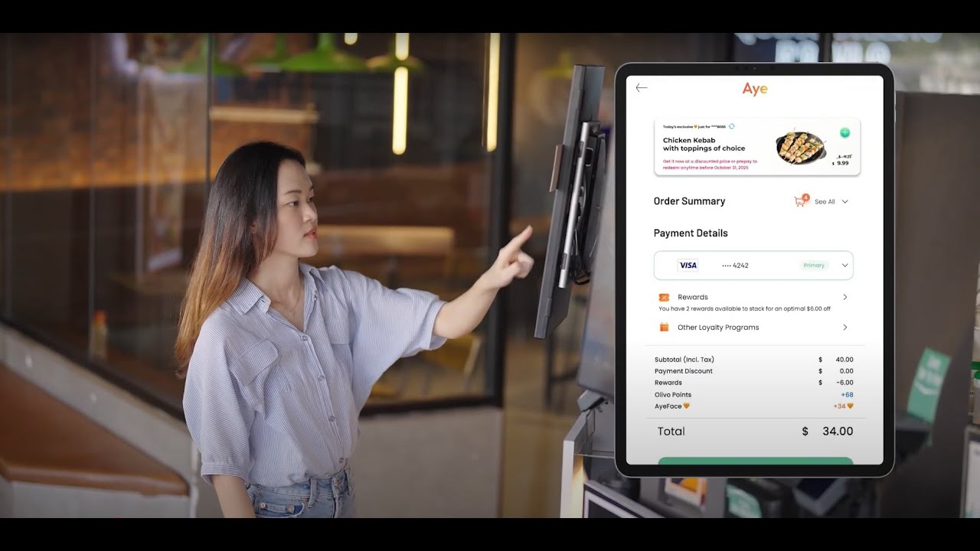This screenshot has height=551, width=980.
Task: Click the AyeFace label
Action: [x=668, y=406]
